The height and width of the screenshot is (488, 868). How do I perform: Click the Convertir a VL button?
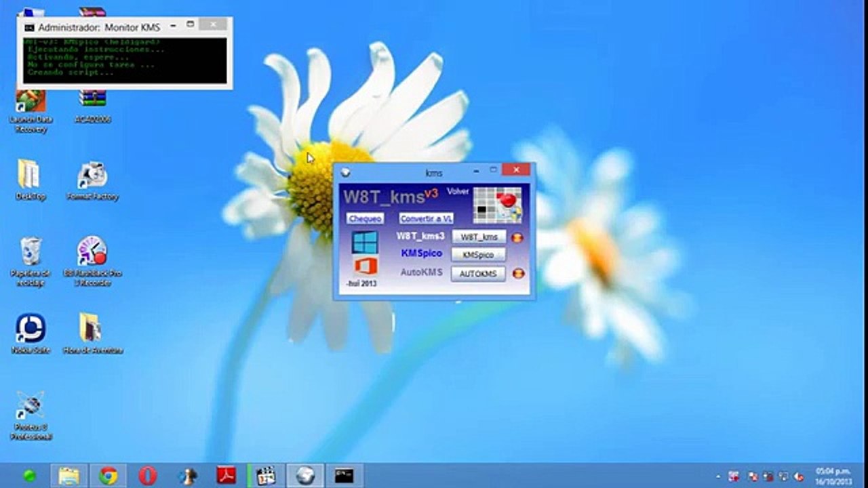(427, 218)
